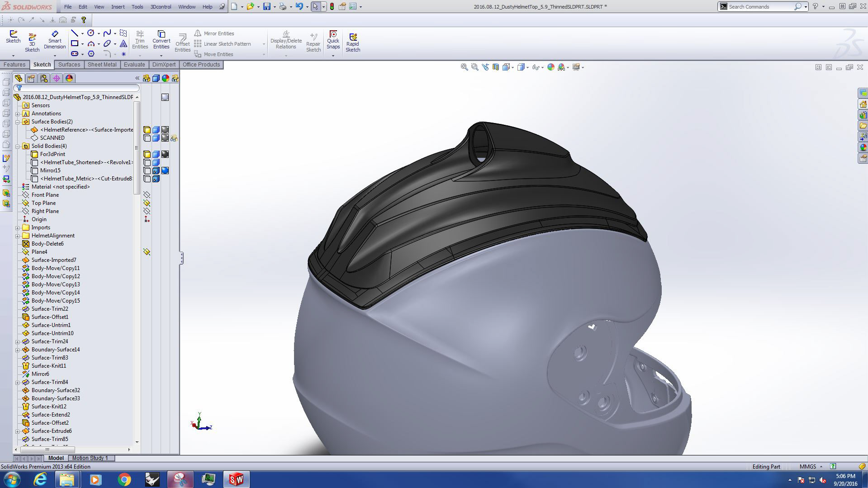
Task: Click the Sketch button
Action: tap(13, 37)
